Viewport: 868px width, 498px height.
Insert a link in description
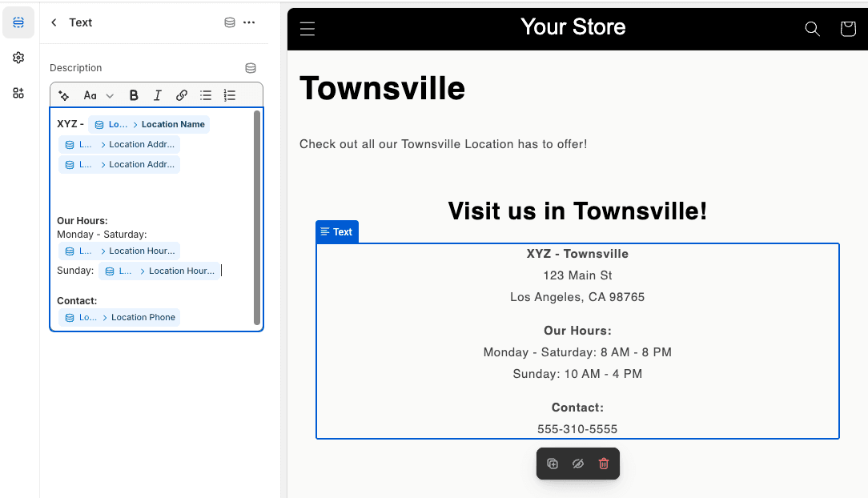point(182,95)
